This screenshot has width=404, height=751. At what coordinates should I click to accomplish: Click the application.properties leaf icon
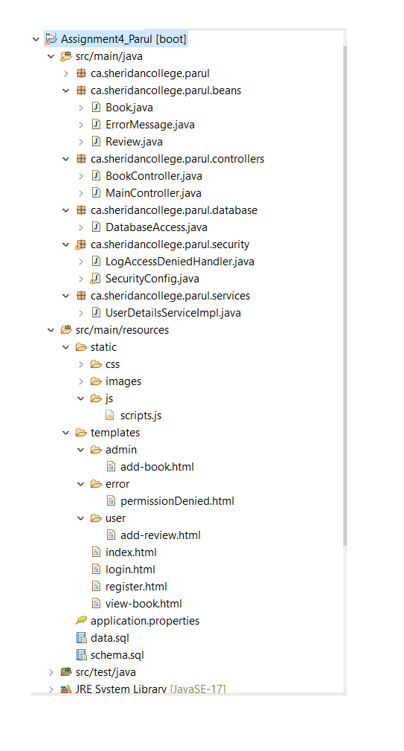coord(81,621)
